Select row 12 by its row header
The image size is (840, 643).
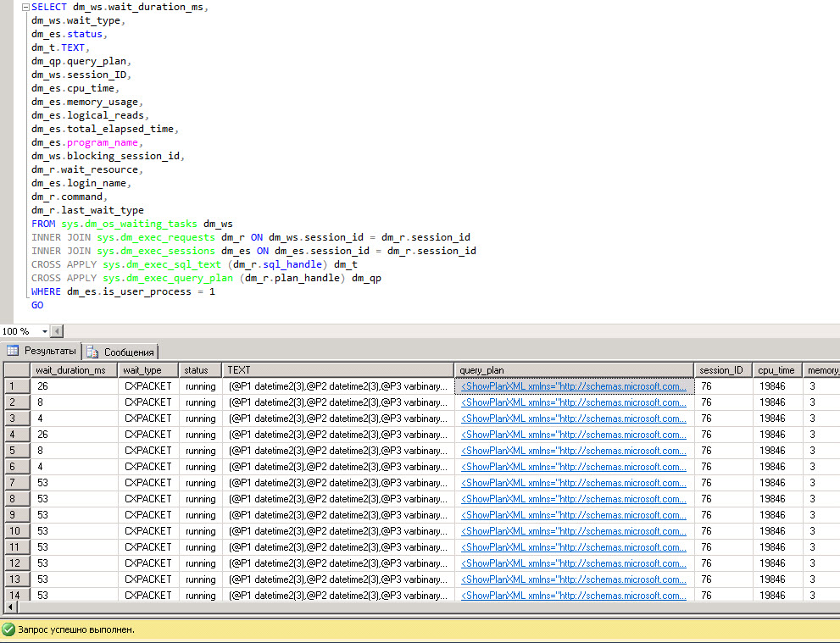(x=15, y=563)
